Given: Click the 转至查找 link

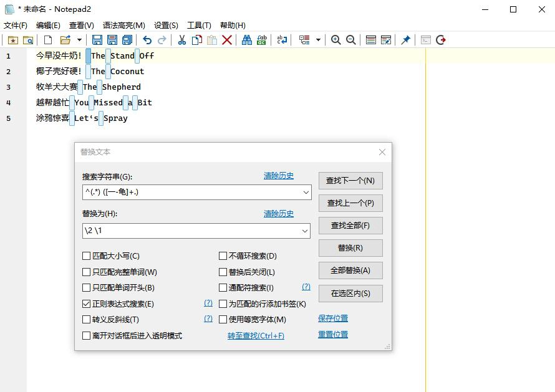Looking at the screenshot, I should pyautogui.click(x=256, y=336).
